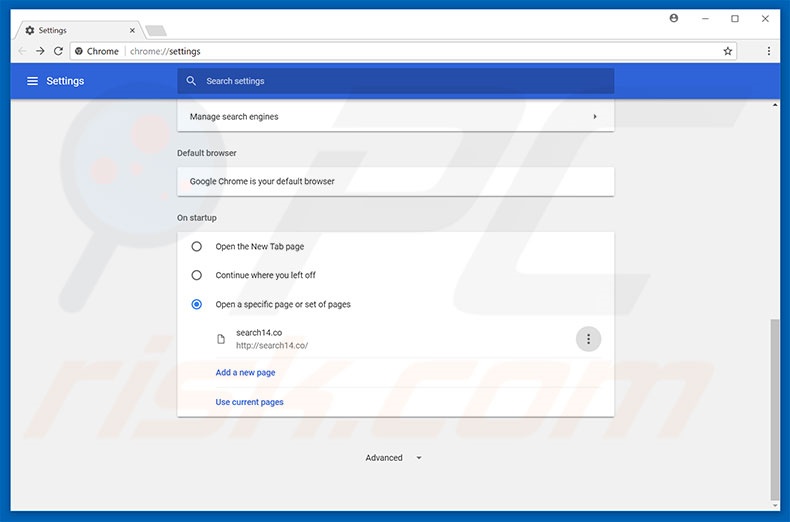The image size is (790, 522).
Task: Close the Chrome window
Action: (x=765, y=19)
